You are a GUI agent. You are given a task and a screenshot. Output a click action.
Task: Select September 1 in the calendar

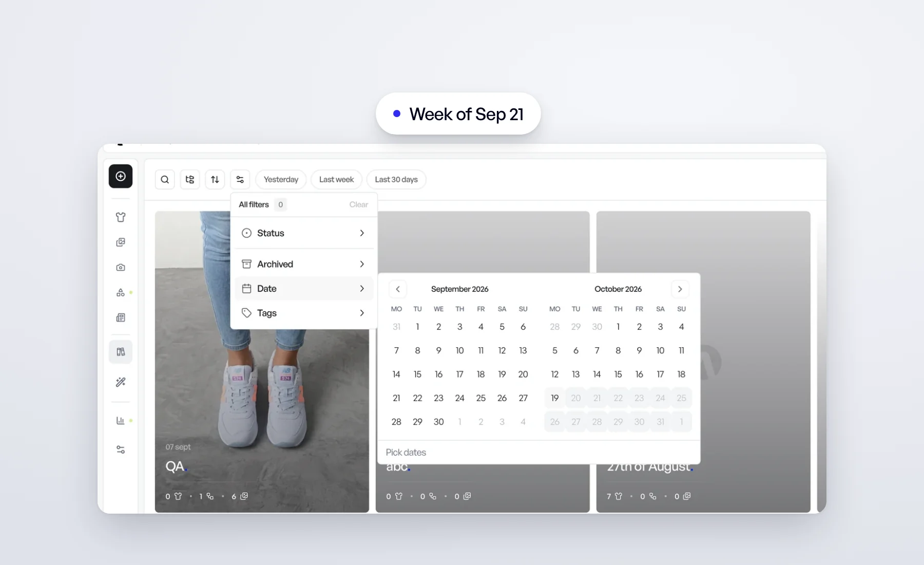418,327
